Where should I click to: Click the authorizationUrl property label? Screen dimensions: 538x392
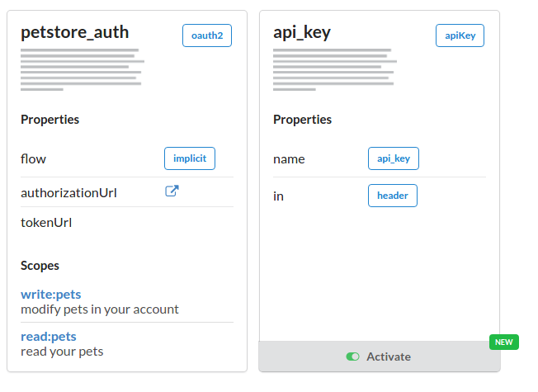tap(68, 192)
